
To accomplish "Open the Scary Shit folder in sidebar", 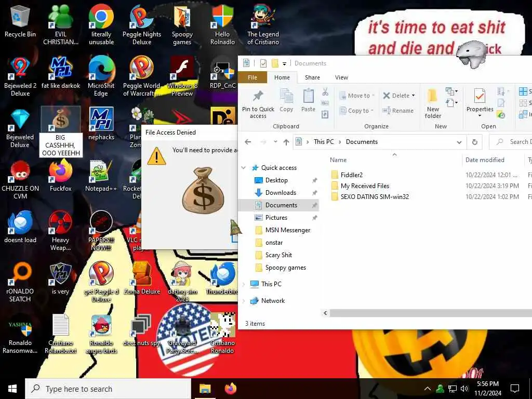I will (x=278, y=255).
